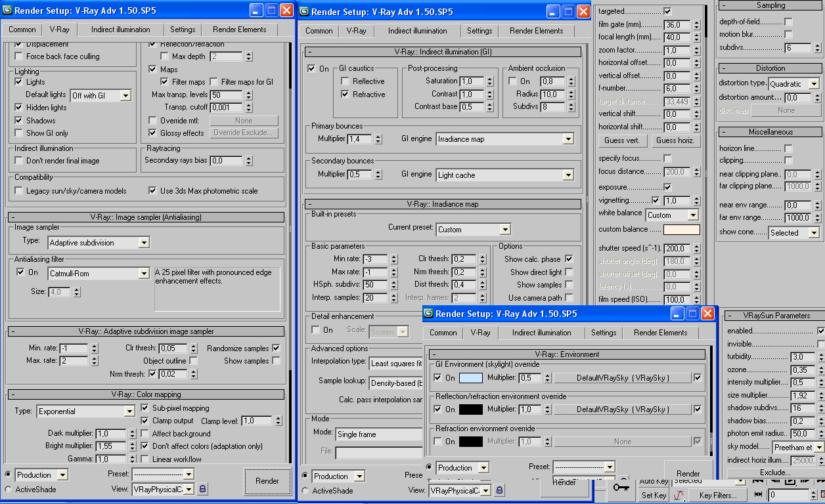Toggle Show GI only checkbox
Viewport: 825px width, 504px height.
[x=19, y=133]
